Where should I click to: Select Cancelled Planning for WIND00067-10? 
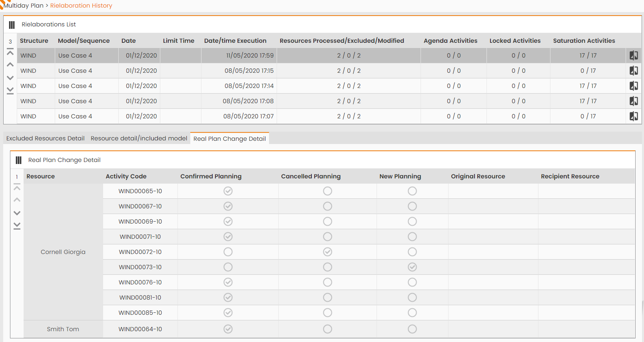coord(327,206)
